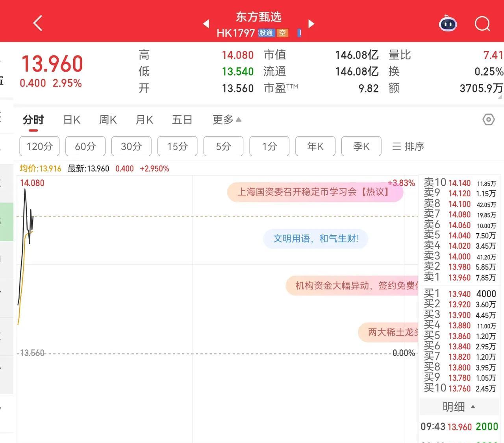
Task: Select the 卖3 14.000 order row
Action: (460, 257)
